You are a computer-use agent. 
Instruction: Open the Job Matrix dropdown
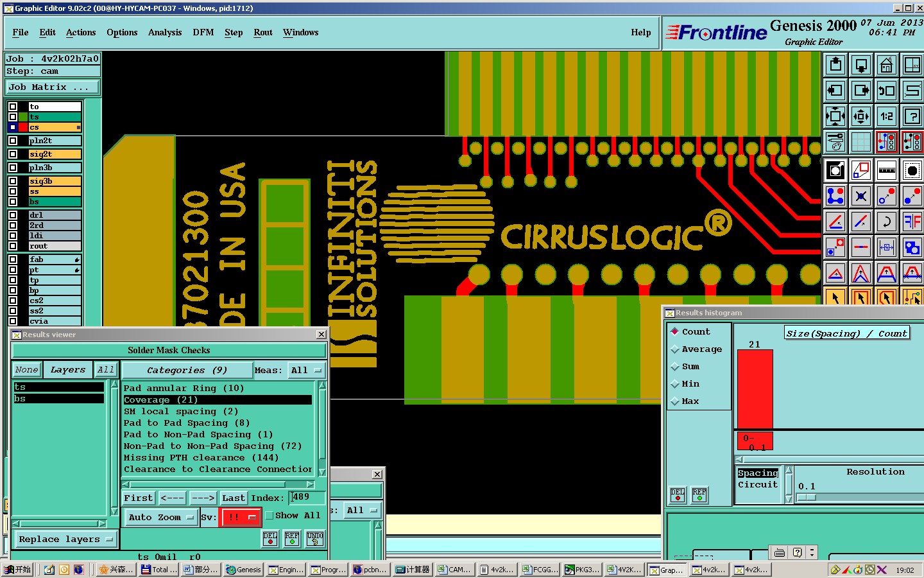(x=53, y=87)
